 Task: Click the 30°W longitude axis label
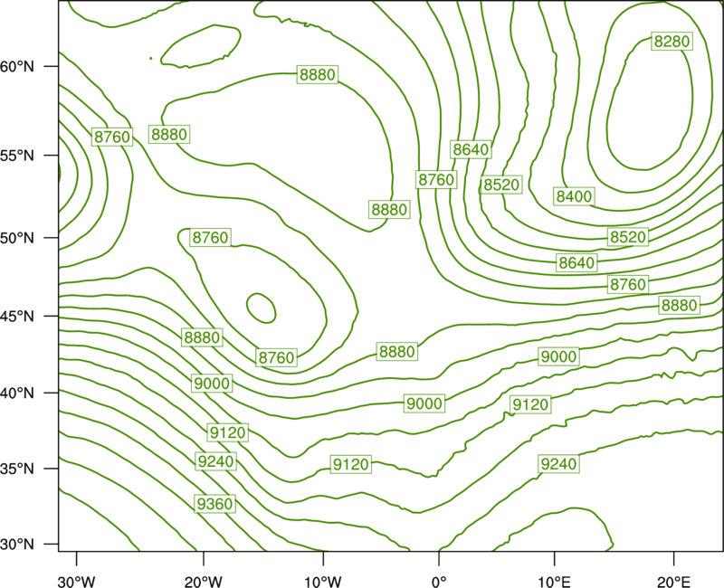tap(76, 582)
